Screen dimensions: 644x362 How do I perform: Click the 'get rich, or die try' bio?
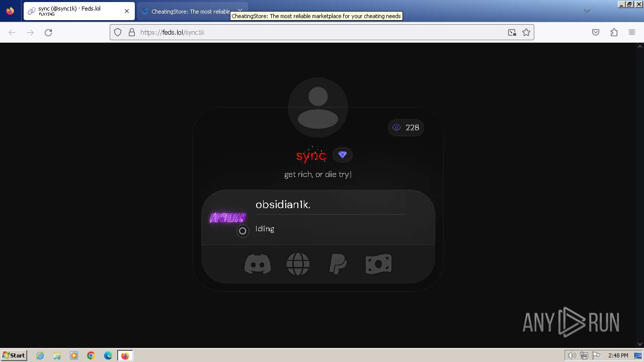tap(317, 174)
